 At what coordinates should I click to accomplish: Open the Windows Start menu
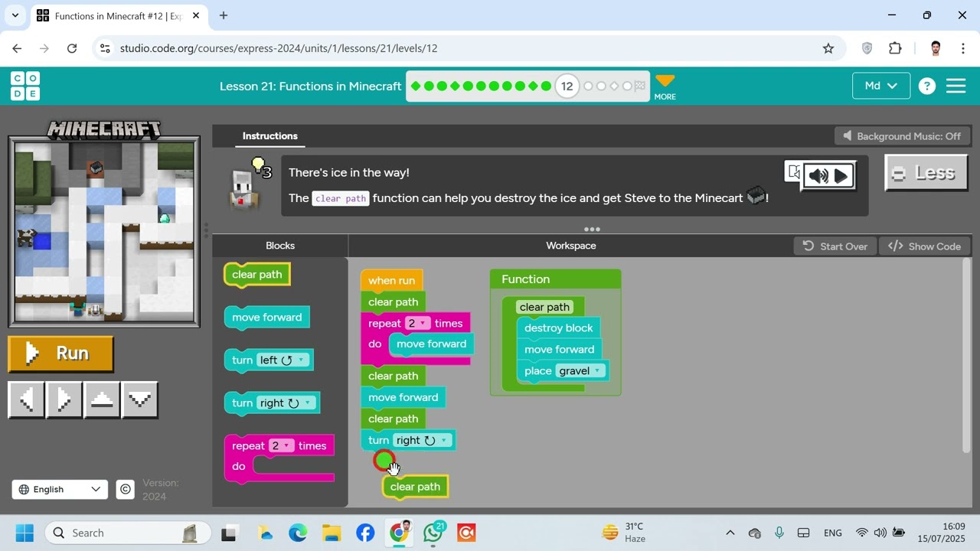point(24,533)
